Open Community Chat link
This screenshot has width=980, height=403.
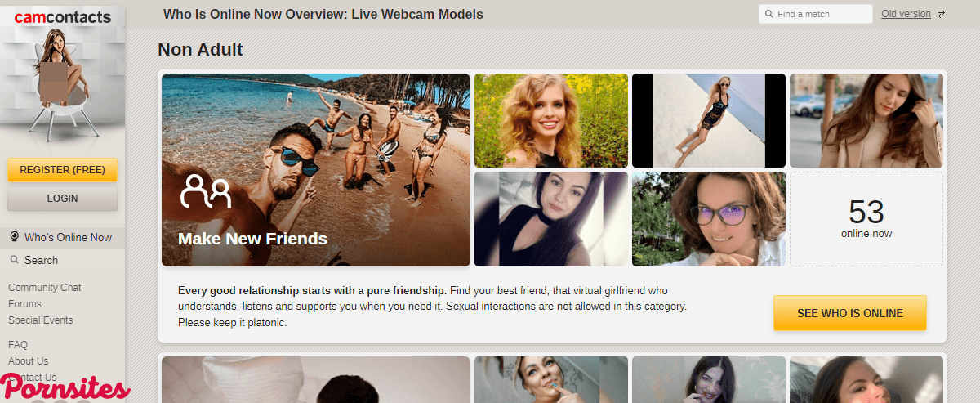45,288
